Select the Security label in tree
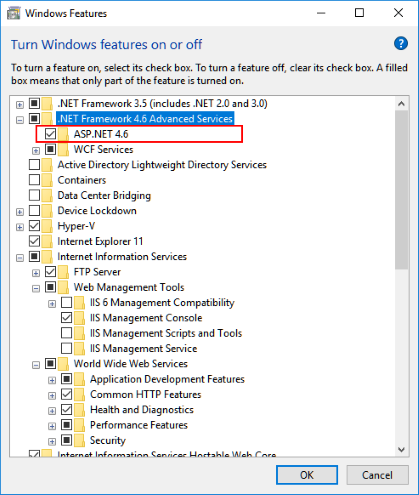The image size is (419, 495). tap(108, 441)
